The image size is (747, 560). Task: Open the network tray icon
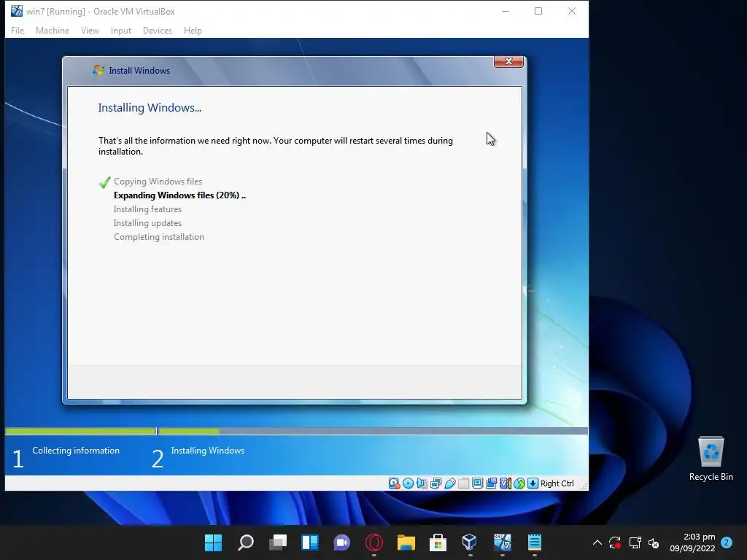635,542
